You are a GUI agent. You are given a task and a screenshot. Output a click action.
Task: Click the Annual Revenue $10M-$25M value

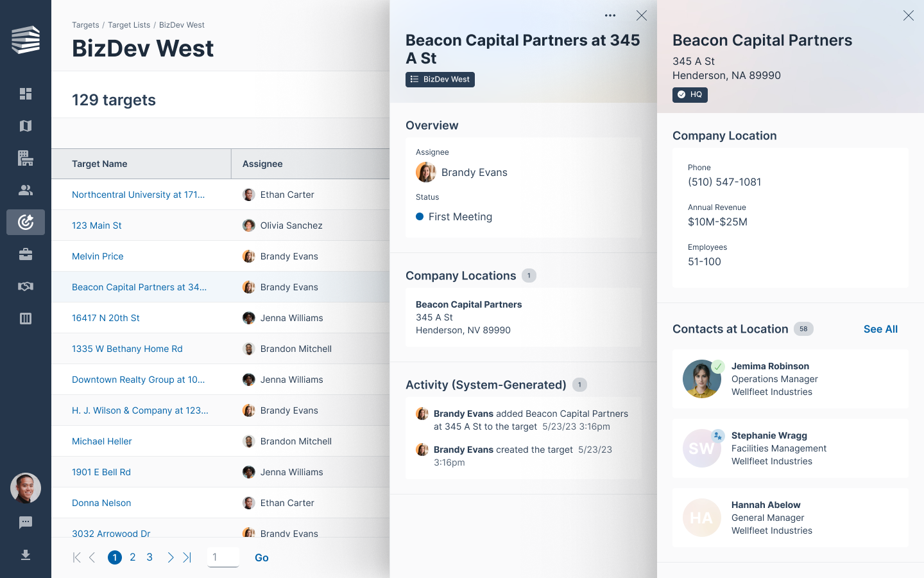pos(717,222)
